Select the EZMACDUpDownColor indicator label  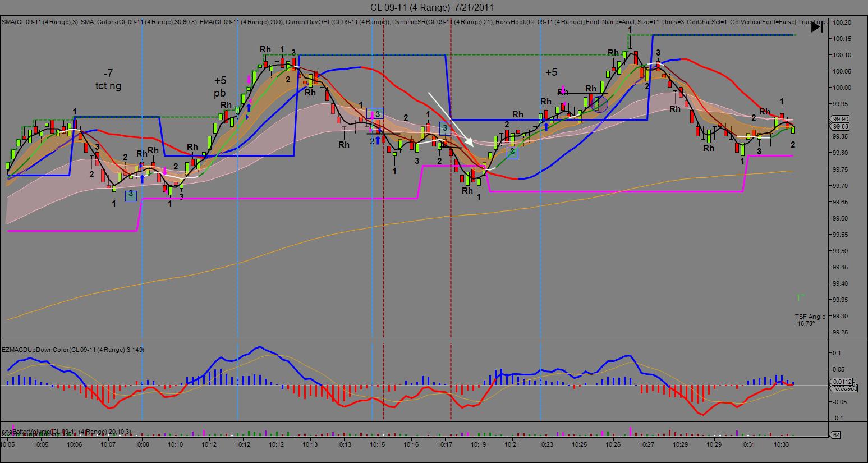[73, 350]
